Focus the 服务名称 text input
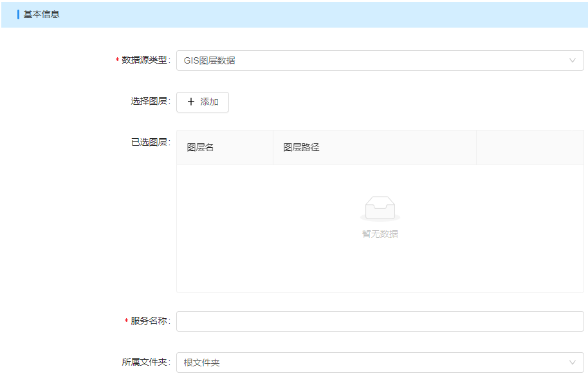This screenshot has width=588, height=376. pyautogui.click(x=380, y=321)
